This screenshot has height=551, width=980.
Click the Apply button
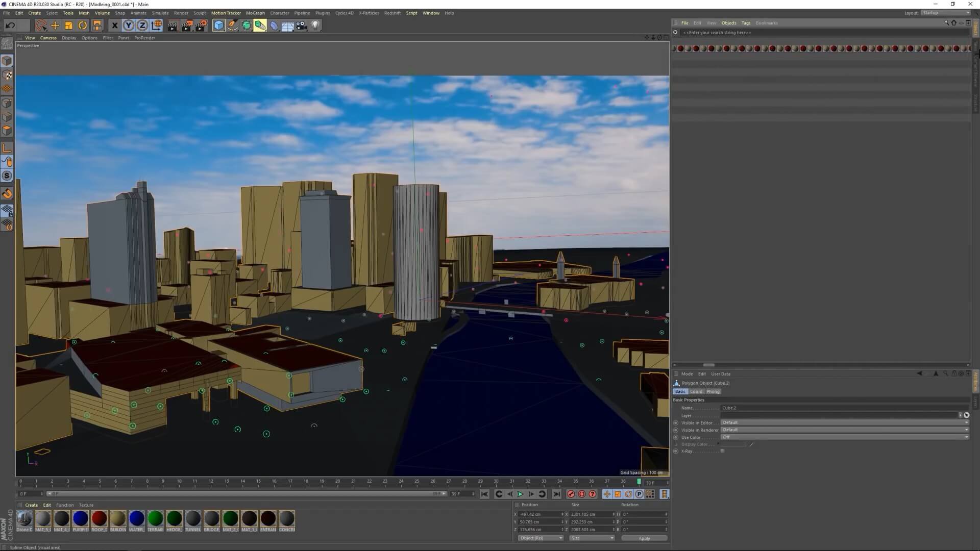[x=644, y=538]
